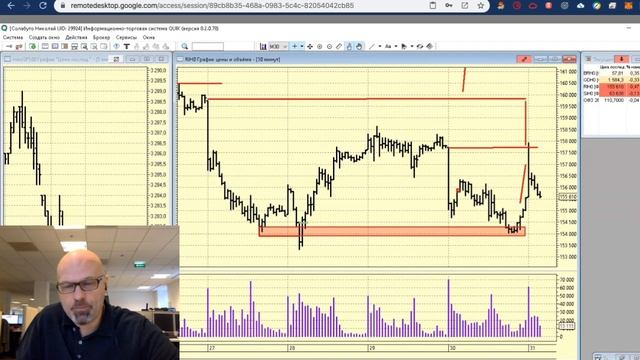The height and width of the screenshot is (360, 640).
Task: Select the RIH0 row in quotes table
Action: click(x=612, y=87)
